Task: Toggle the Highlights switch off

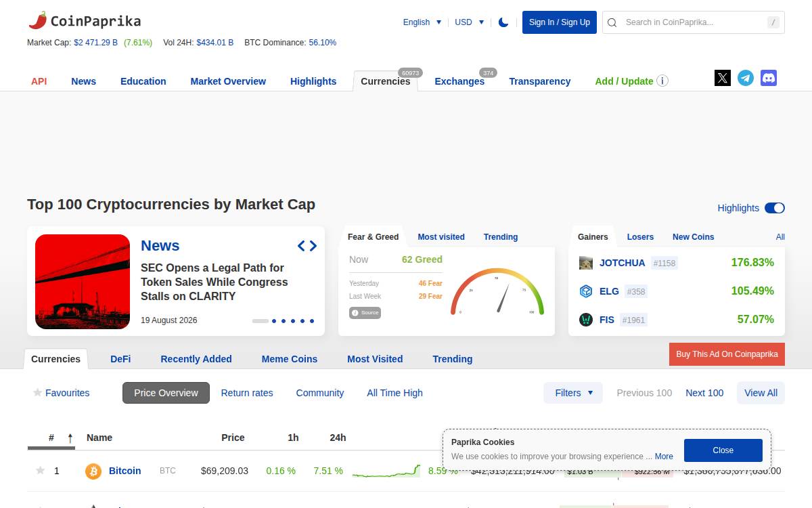Action: coord(775,208)
